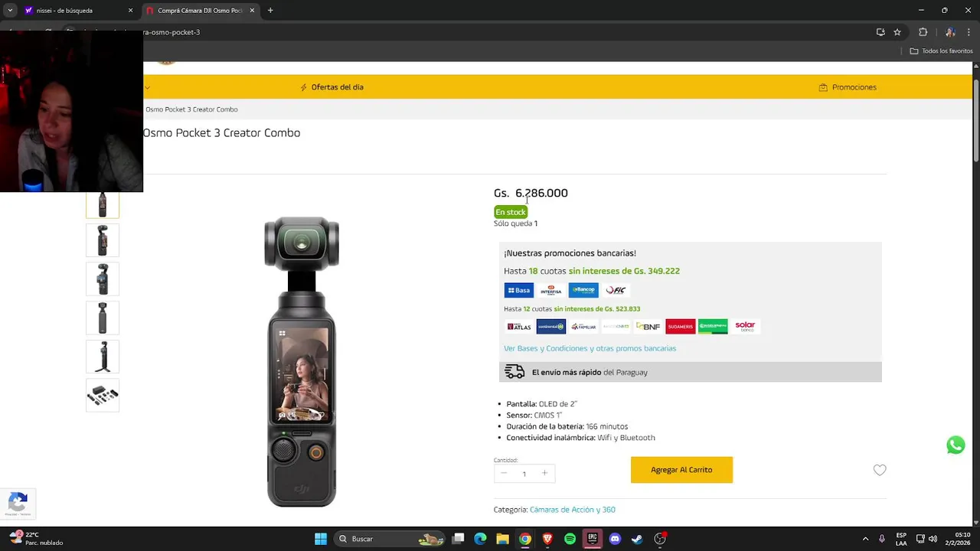Open Promociones menu item
980x551 pixels.
(x=848, y=87)
